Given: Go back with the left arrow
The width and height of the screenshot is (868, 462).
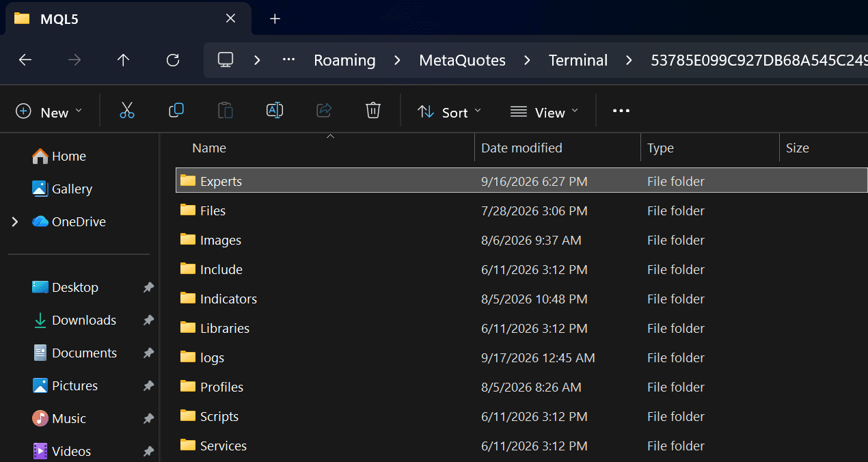Looking at the screenshot, I should point(25,60).
